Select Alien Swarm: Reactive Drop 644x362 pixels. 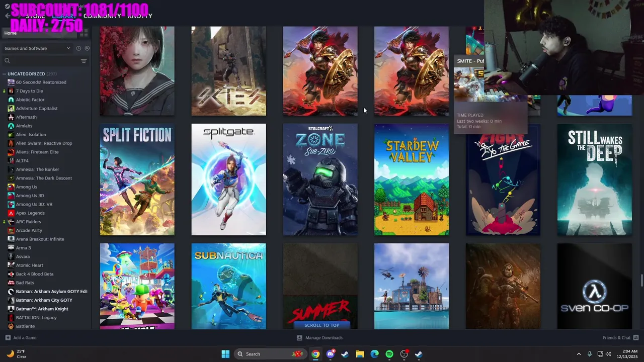[44, 143]
